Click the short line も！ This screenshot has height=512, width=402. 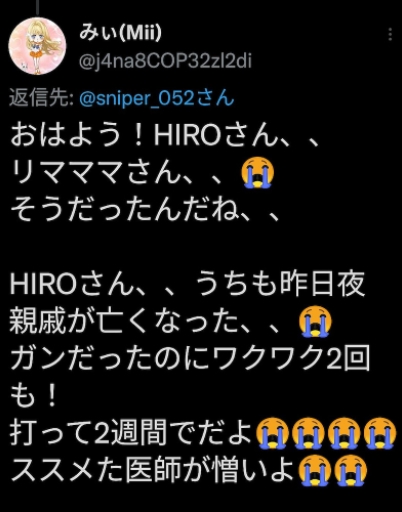(34, 396)
